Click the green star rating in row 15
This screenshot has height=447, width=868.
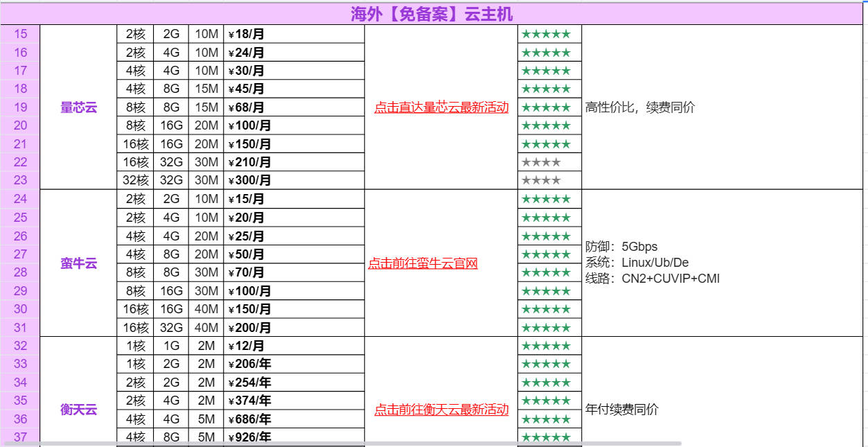(x=546, y=34)
